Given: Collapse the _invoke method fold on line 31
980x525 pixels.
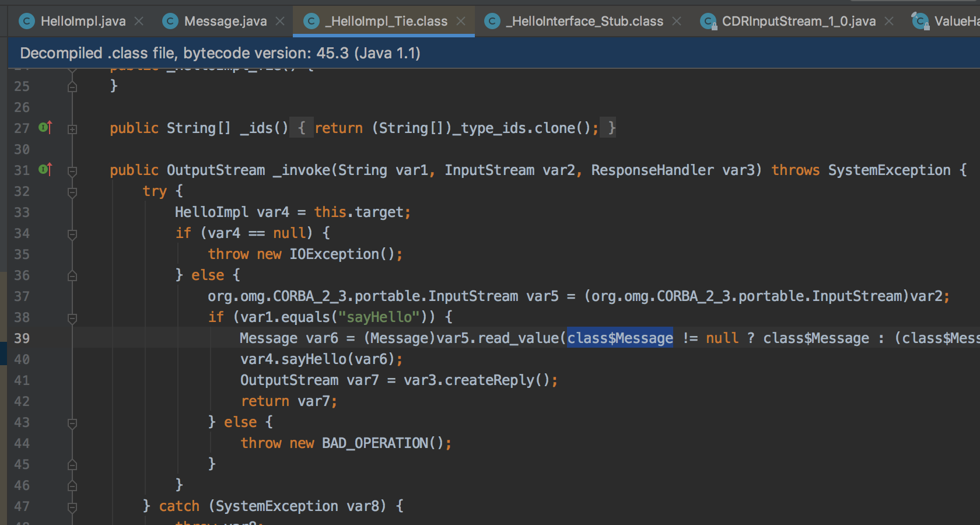Looking at the screenshot, I should [x=72, y=171].
